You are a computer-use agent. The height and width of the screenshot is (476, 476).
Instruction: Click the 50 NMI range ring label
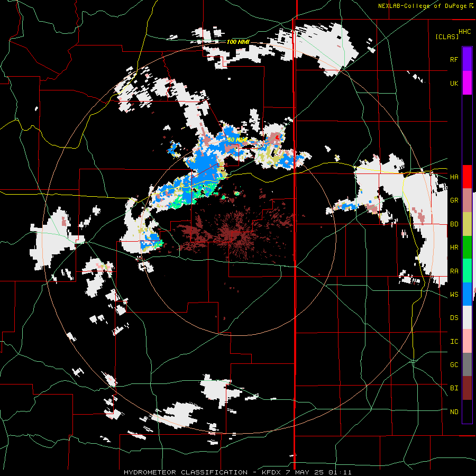[237, 140]
